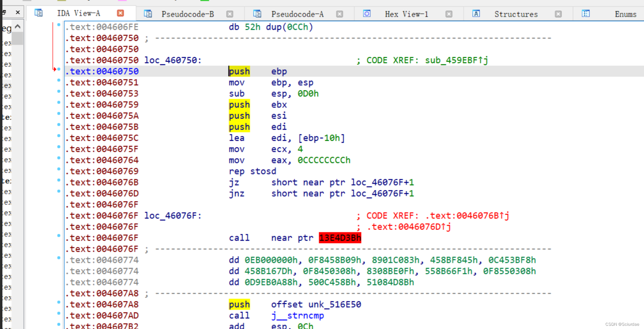Switch to the Hex View-1 tab
The width and height of the screenshot is (644, 329).
406,14
